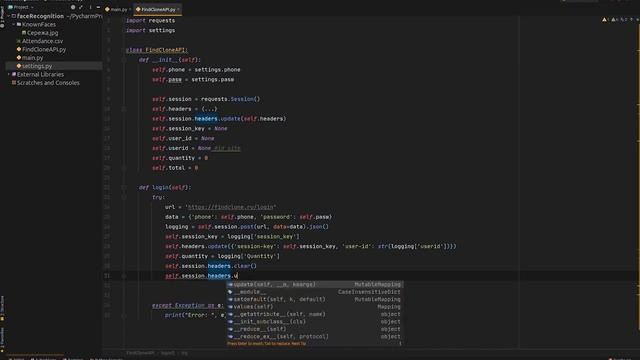Hide the Project tool window with minus icon
Image resolution: width=640 pixels, height=360 pixels.
[x=98, y=7]
